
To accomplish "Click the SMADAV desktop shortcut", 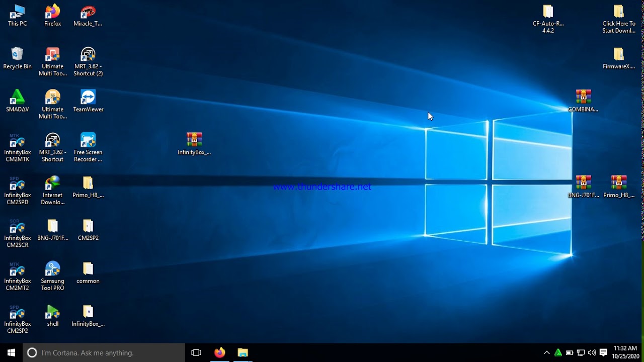I will [x=17, y=101].
